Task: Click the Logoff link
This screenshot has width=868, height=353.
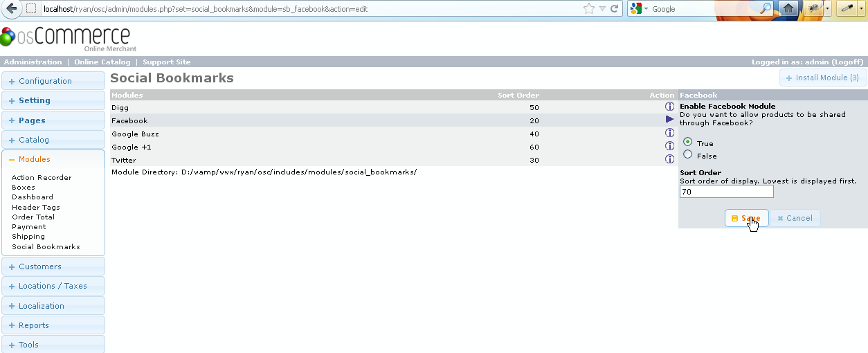Action: point(847,62)
